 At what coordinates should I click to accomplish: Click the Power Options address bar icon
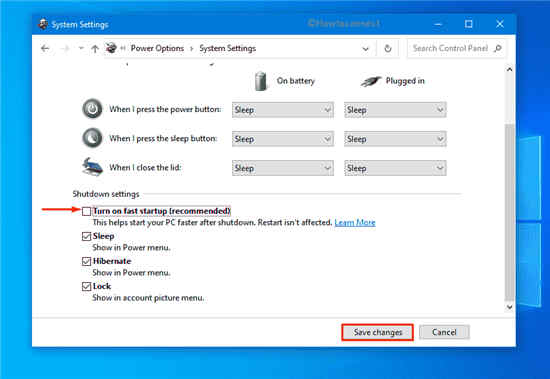pyautogui.click(x=111, y=48)
